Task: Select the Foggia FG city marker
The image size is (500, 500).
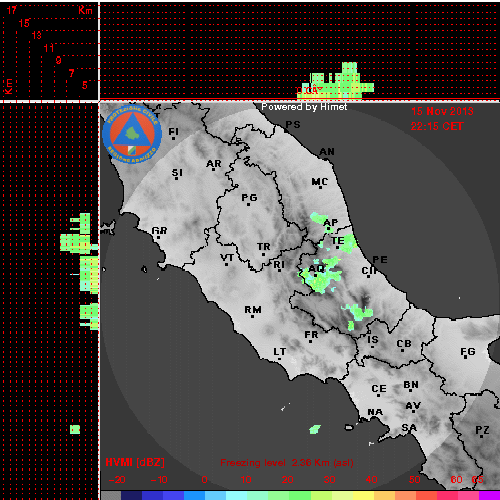Action: point(468,353)
